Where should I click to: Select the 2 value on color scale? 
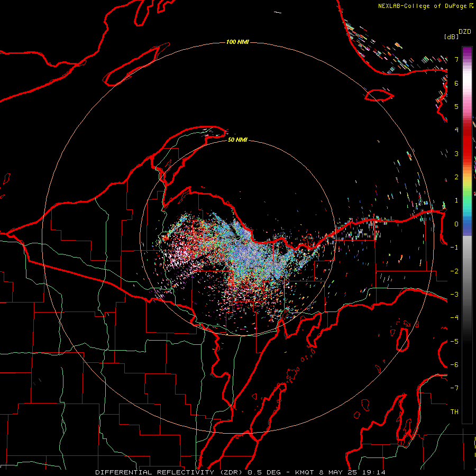(x=456, y=177)
